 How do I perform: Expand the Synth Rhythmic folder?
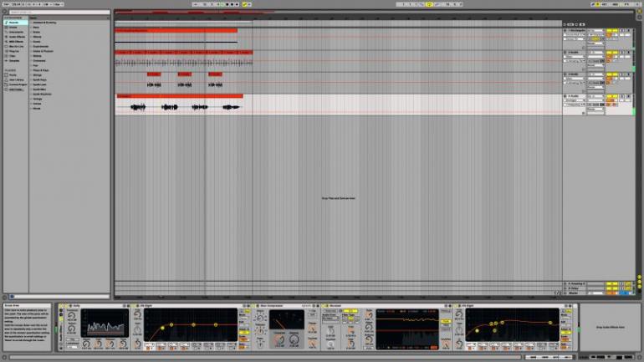tap(31, 94)
